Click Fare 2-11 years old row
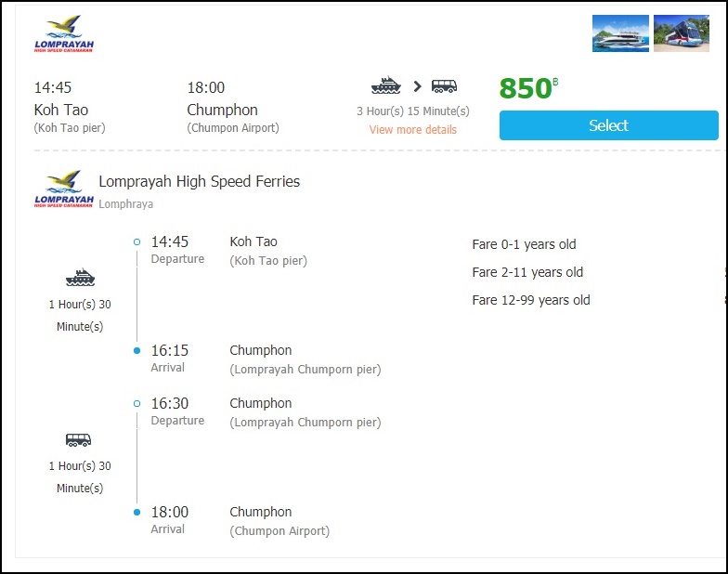Image resolution: width=728 pixels, height=574 pixels. coord(527,272)
